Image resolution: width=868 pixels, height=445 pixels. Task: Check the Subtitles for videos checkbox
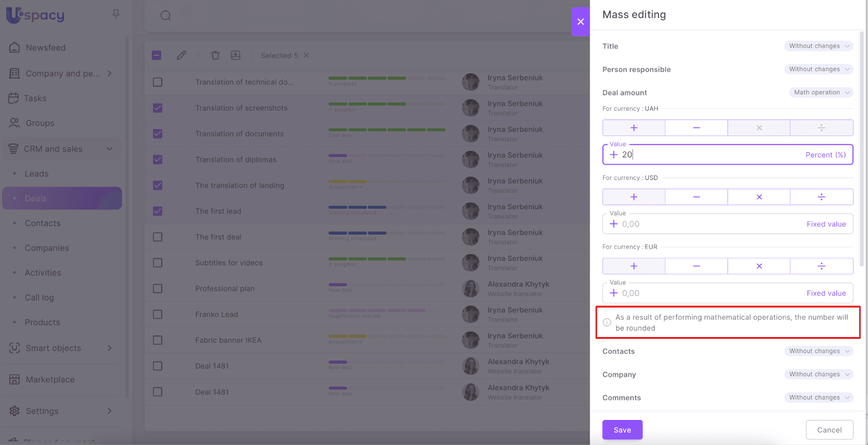point(158,263)
